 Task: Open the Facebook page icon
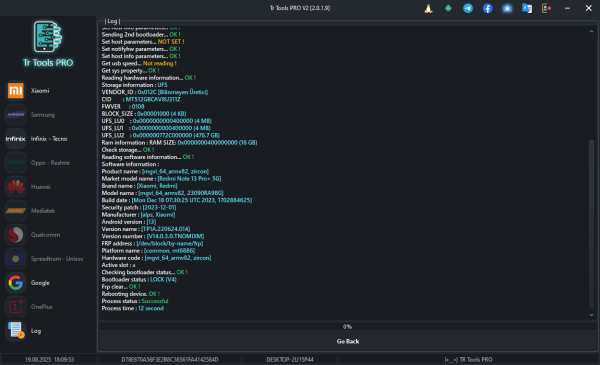tap(488, 8)
